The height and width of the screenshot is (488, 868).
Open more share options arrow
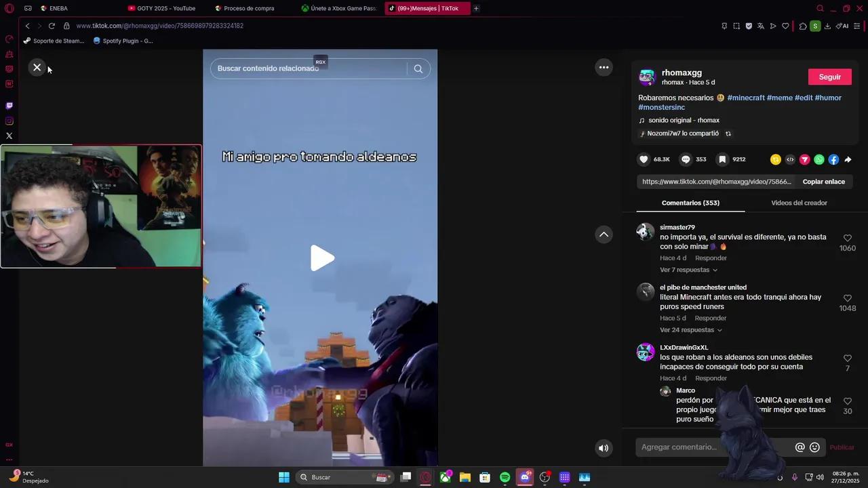point(848,159)
